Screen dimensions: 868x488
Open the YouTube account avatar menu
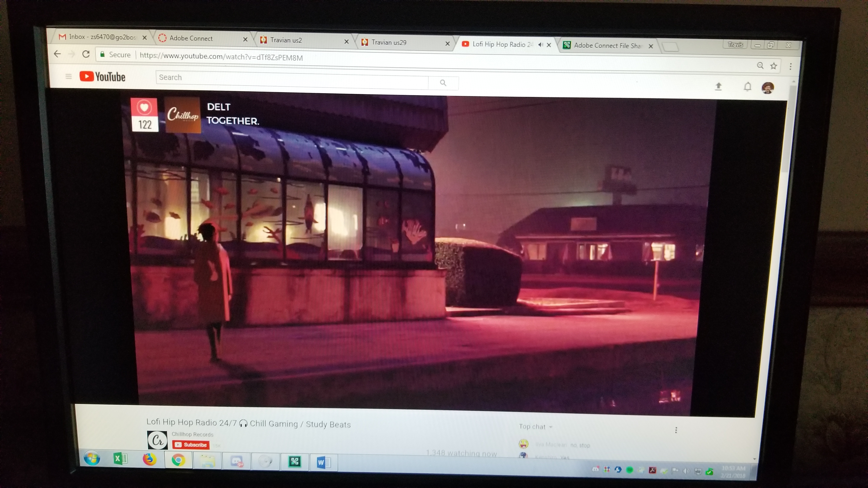point(768,88)
